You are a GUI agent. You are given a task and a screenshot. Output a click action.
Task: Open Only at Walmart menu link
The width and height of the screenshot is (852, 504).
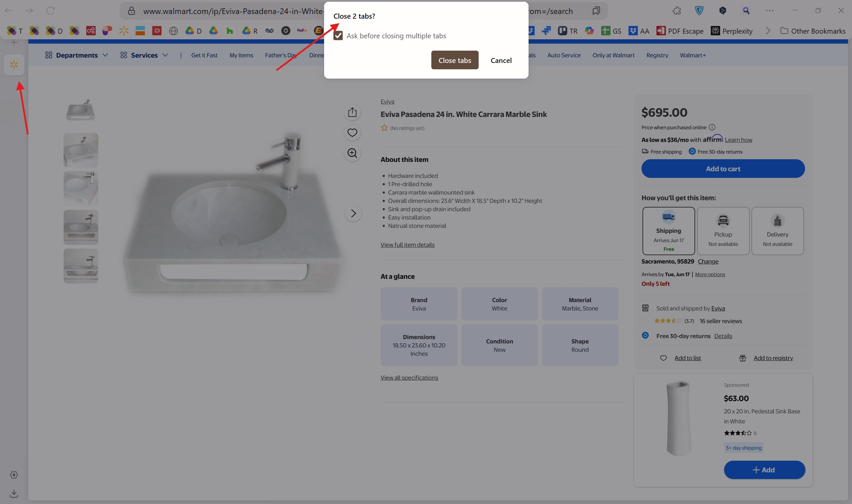[x=613, y=55]
